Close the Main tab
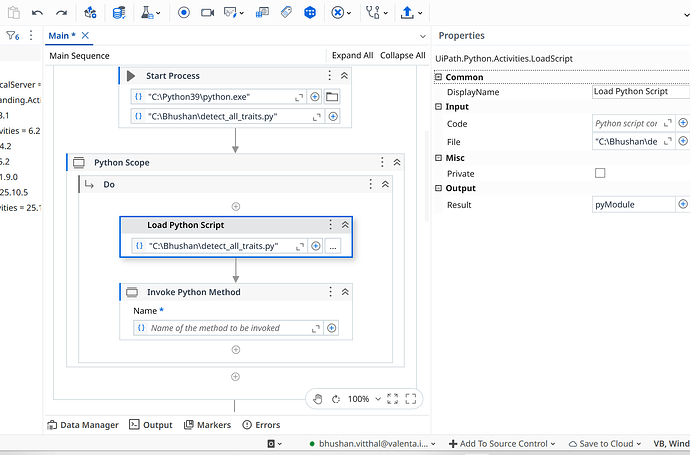The height and width of the screenshot is (455, 690). (85, 36)
